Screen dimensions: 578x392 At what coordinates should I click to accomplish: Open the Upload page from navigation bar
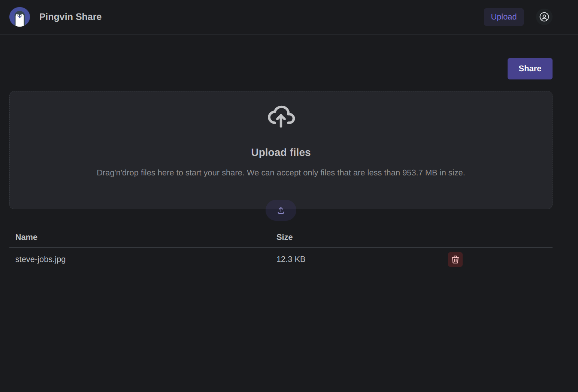pos(503,17)
